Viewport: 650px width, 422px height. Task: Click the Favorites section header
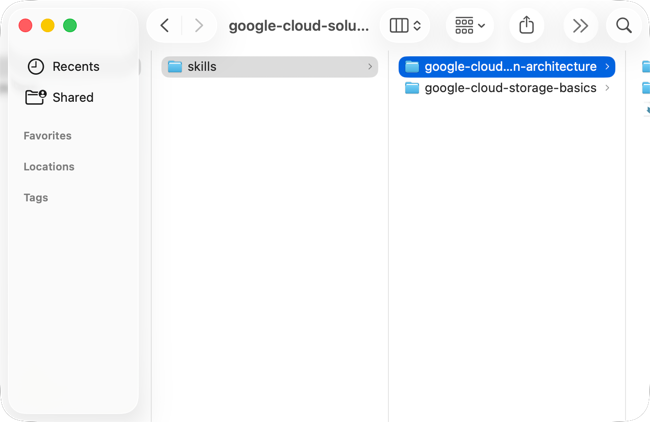[x=47, y=136]
